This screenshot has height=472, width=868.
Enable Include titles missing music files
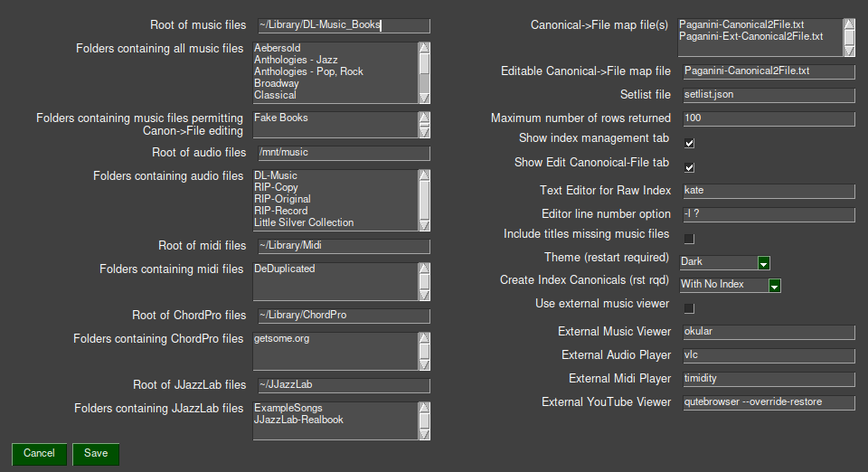pos(689,238)
